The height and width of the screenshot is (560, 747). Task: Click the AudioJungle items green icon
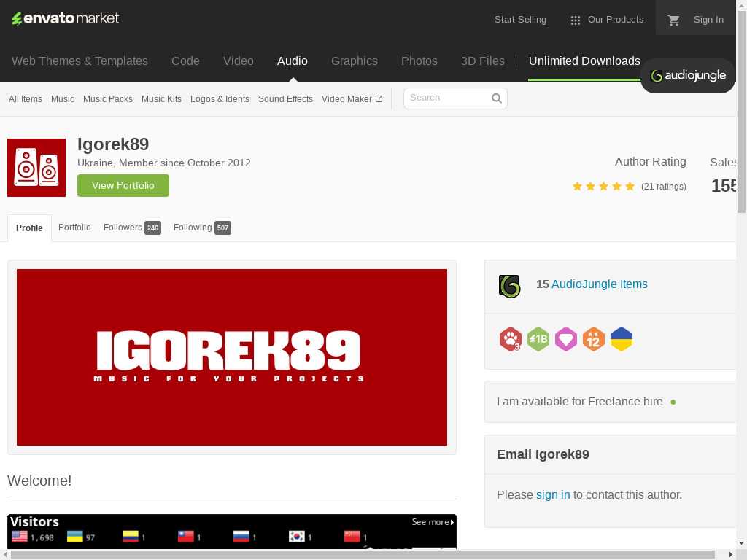click(509, 286)
